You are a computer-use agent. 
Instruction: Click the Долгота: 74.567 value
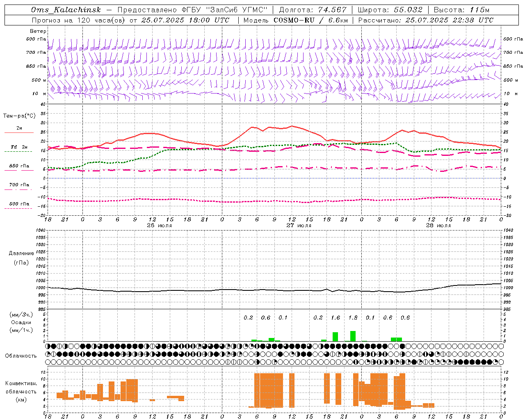pos(313,10)
